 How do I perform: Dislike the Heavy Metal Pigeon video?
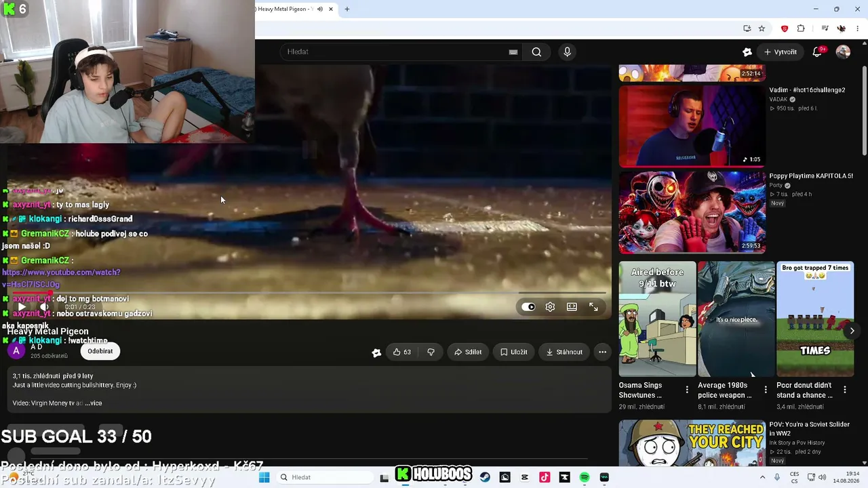431,352
